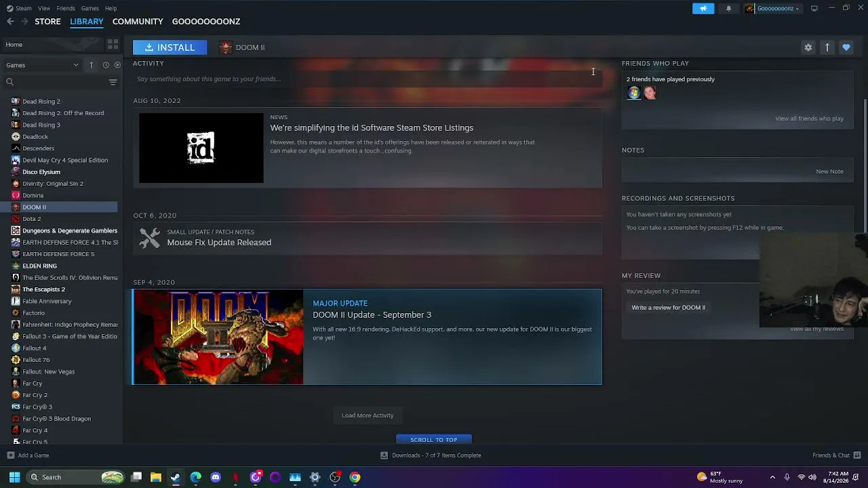Open Task View on the taskbar
868x488 pixels.
136,477
